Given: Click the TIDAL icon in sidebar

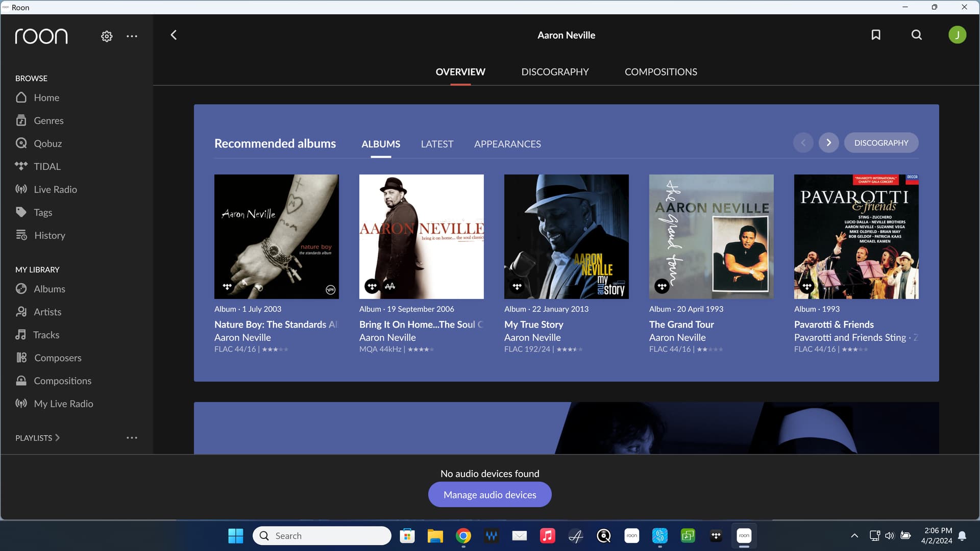Looking at the screenshot, I should pos(21,166).
